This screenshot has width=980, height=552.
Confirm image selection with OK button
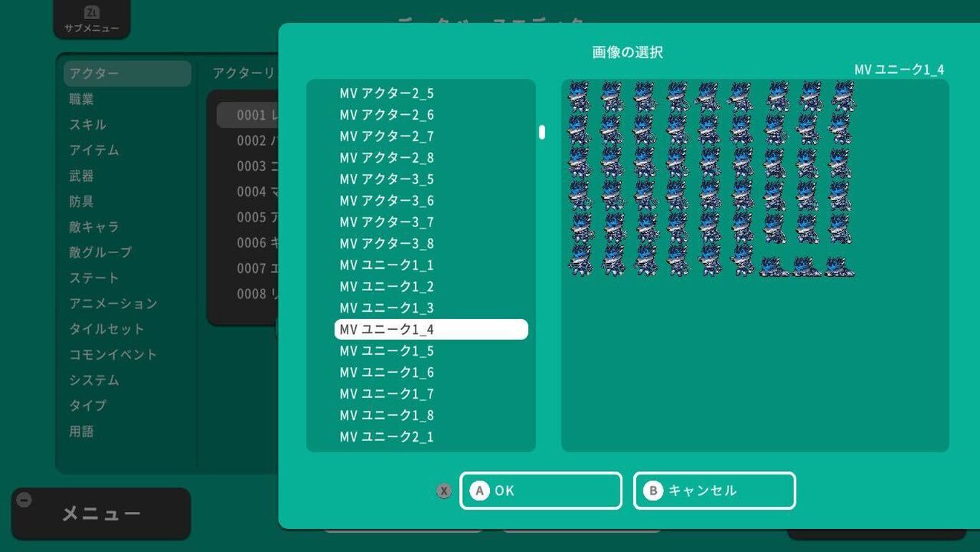pos(541,491)
